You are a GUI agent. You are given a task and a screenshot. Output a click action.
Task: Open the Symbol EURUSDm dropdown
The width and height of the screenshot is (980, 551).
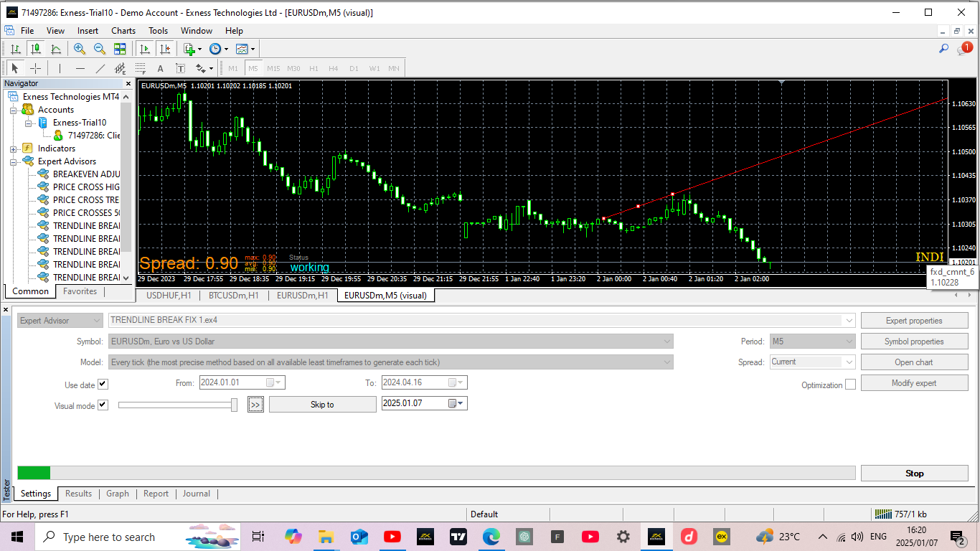pos(391,342)
